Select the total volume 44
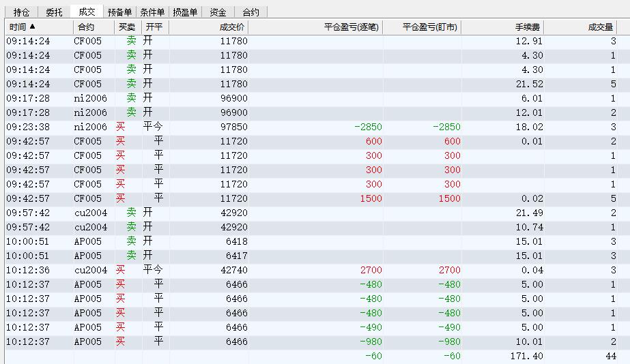630x364 pixels. coord(611,356)
